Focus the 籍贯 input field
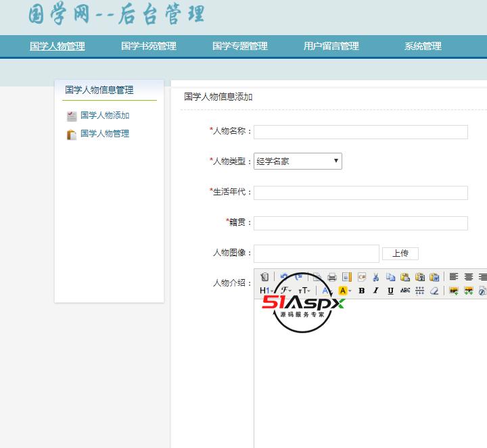This screenshot has height=448, width=487. pyautogui.click(x=361, y=223)
